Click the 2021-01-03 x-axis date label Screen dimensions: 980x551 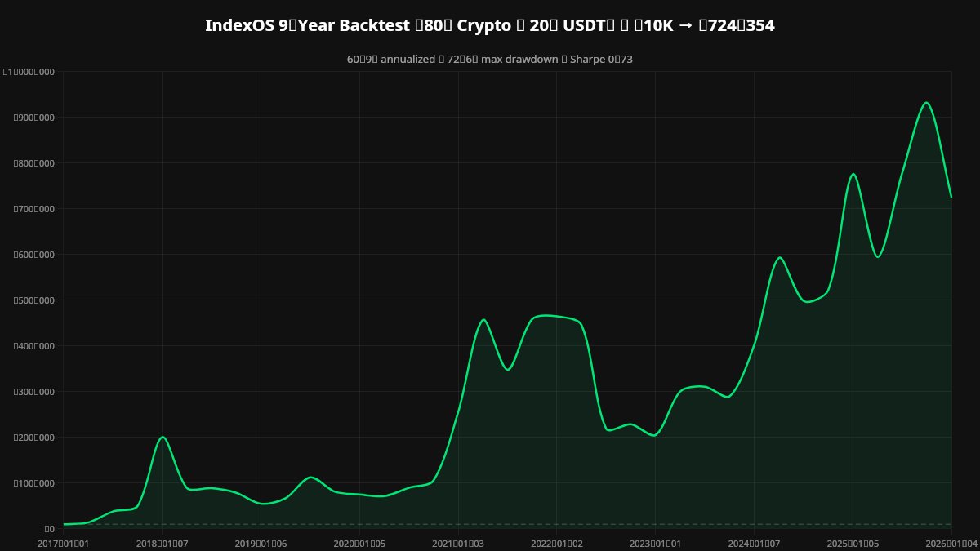(458, 543)
